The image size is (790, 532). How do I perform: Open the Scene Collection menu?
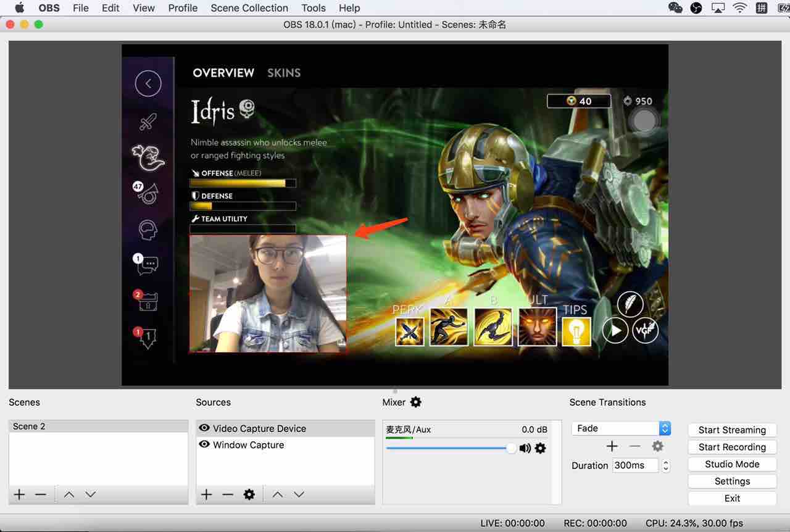tap(249, 8)
